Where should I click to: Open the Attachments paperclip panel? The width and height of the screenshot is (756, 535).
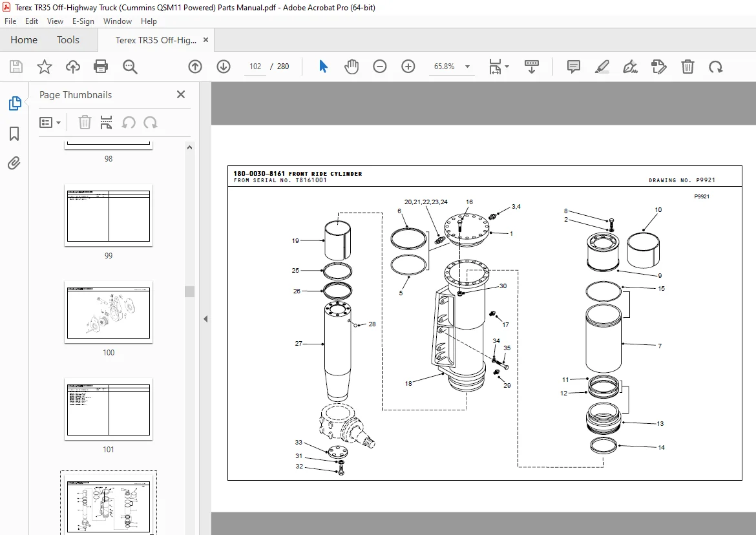pos(14,163)
